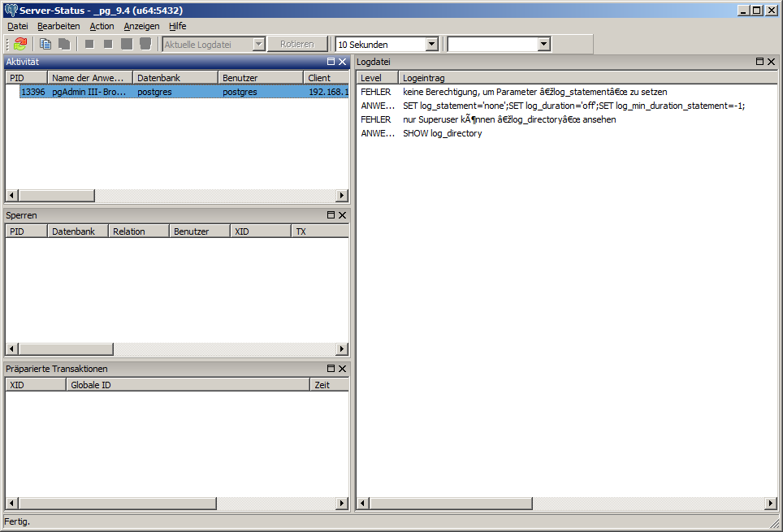Maximize the Logdatei panel
This screenshot has height=532, width=783.
pos(759,62)
